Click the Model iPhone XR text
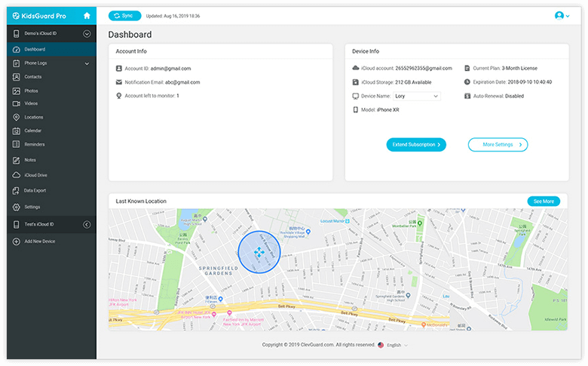This screenshot has height=366, width=588. [380, 109]
